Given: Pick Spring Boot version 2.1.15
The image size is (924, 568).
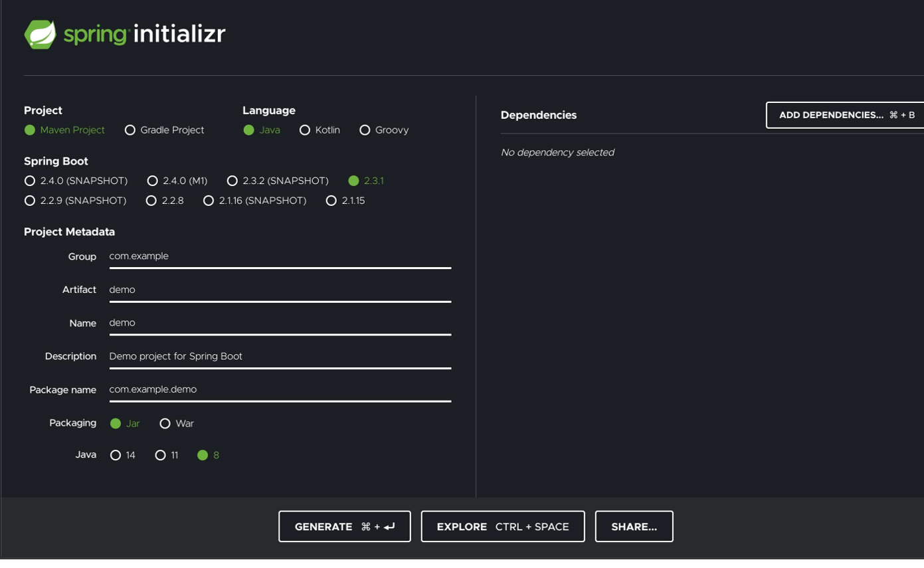Looking at the screenshot, I should click(x=331, y=201).
